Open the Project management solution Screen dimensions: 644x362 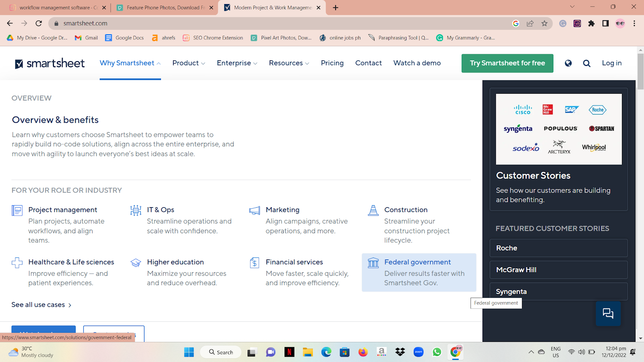(x=63, y=210)
